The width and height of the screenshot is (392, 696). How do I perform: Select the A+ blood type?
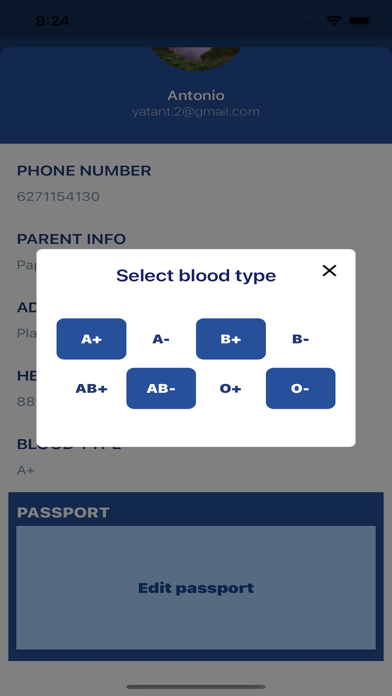91,339
